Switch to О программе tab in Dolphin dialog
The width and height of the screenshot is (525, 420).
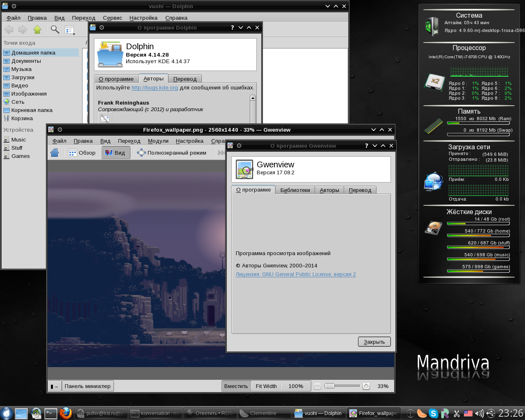point(116,79)
